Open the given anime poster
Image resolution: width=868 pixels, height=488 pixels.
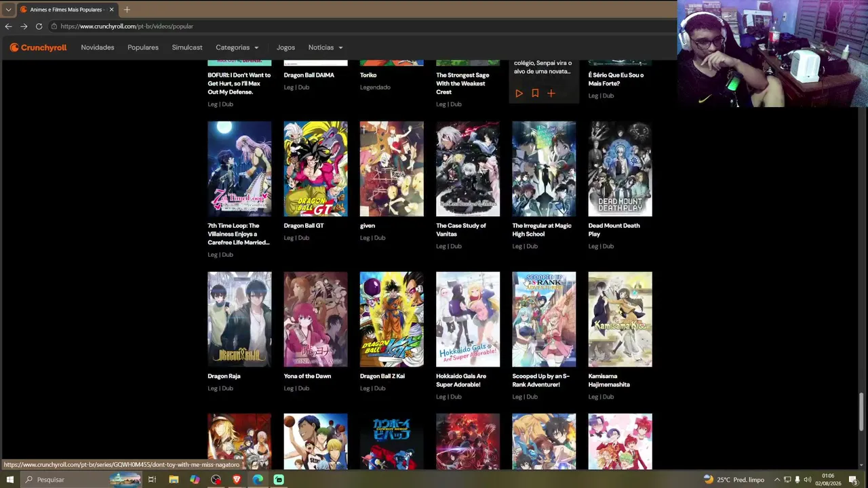coord(391,169)
